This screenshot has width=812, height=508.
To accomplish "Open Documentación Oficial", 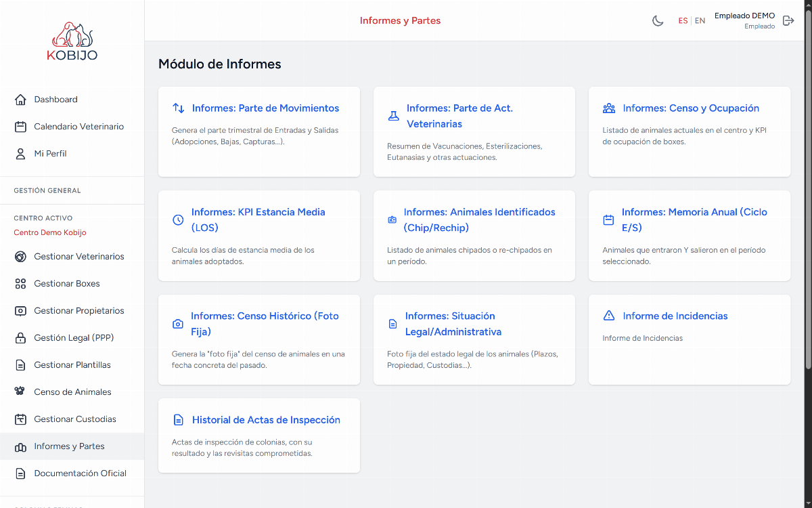I will pos(72,473).
